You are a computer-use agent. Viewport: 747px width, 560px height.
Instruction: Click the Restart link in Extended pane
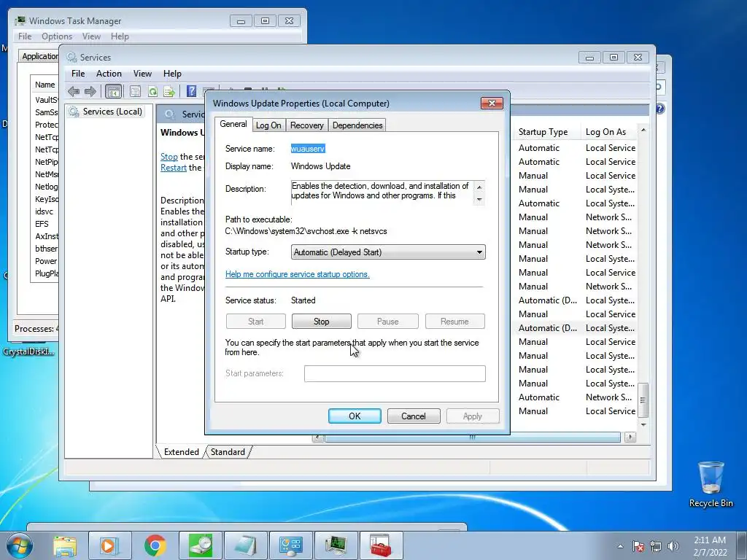click(x=174, y=168)
